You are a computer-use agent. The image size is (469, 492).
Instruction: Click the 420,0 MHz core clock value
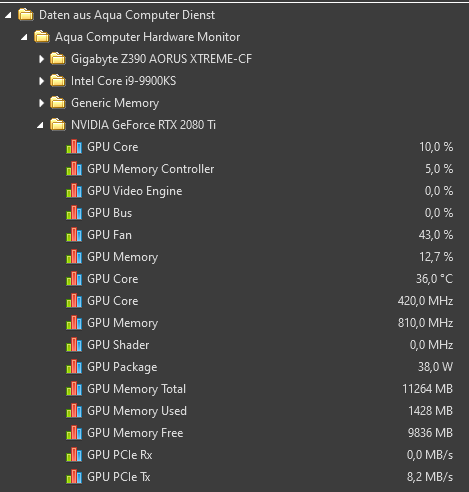(x=425, y=301)
